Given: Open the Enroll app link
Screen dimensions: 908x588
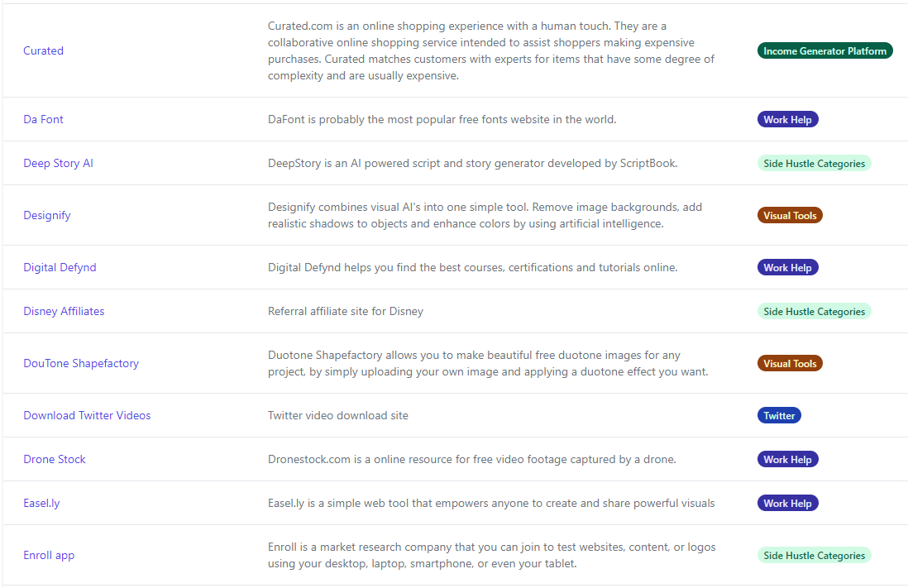Looking at the screenshot, I should tap(49, 555).
